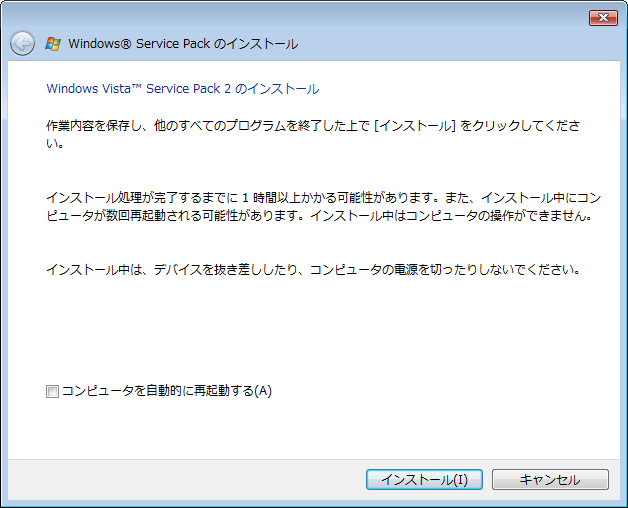
Task: Click the ™ symbol after Windows Vista
Action: click(137, 87)
